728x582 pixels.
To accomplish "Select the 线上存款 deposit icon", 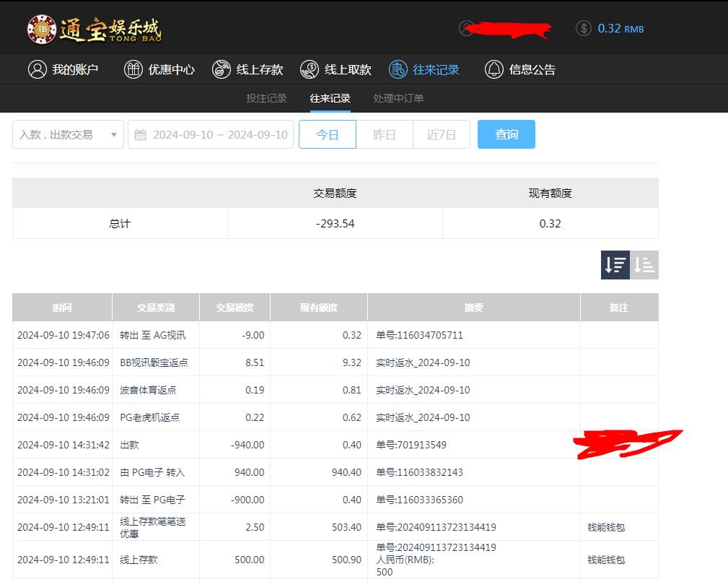I will pyautogui.click(x=221, y=69).
